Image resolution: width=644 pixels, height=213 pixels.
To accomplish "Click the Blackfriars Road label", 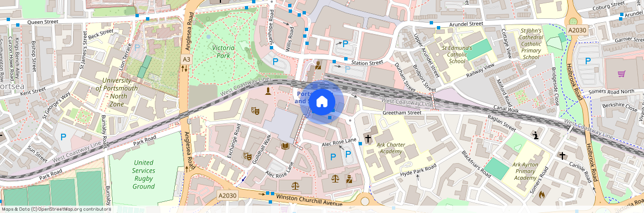I will click(476, 164).
